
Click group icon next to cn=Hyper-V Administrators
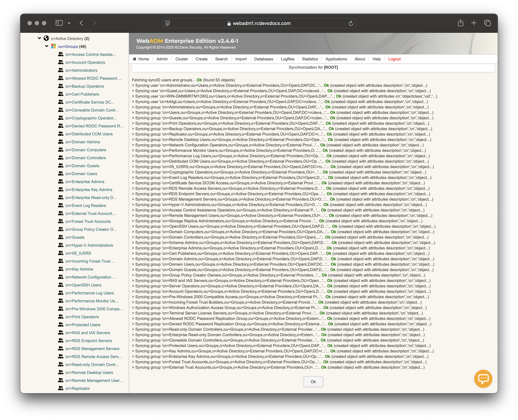tap(61, 245)
